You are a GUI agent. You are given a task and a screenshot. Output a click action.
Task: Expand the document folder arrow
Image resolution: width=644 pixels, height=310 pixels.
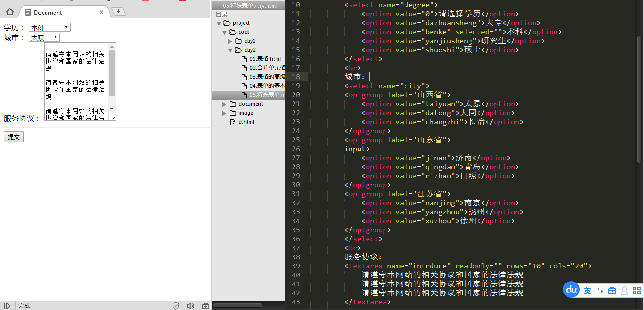coord(224,104)
